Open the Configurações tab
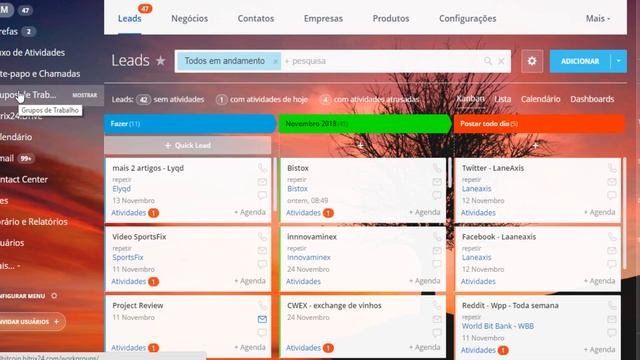Image resolution: width=640 pixels, height=360 pixels. 468,18
